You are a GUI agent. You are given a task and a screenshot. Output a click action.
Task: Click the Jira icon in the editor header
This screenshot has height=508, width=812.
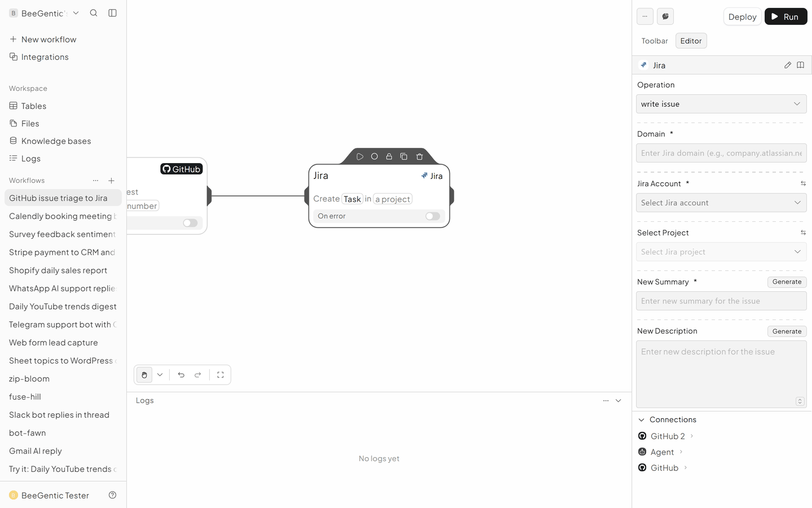point(644,65)
